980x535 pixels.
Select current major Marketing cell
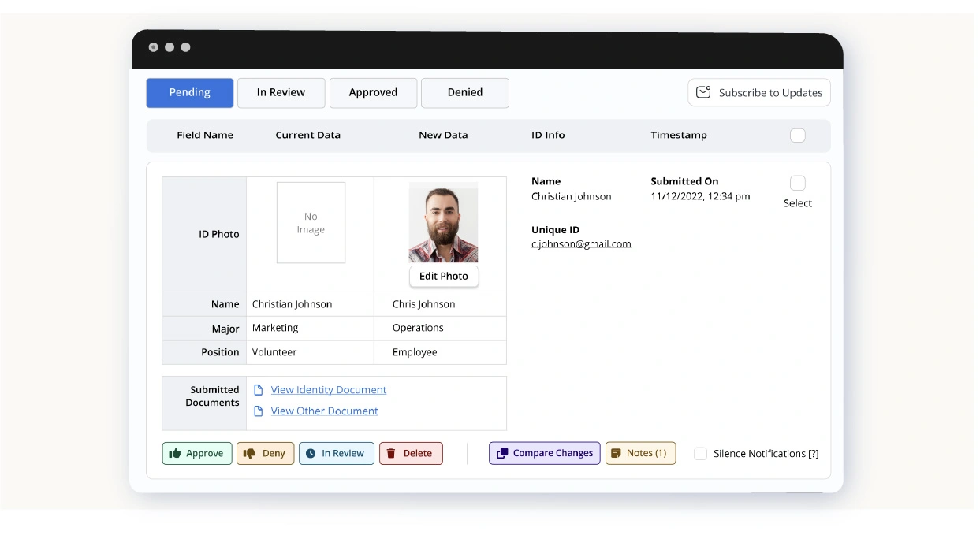point(311,329)
